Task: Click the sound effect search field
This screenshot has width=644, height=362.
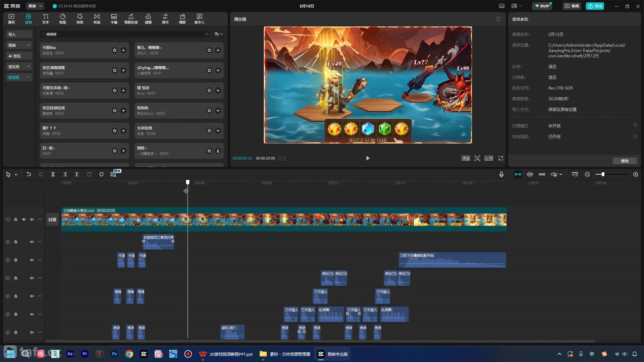Action: click(124, 34)
